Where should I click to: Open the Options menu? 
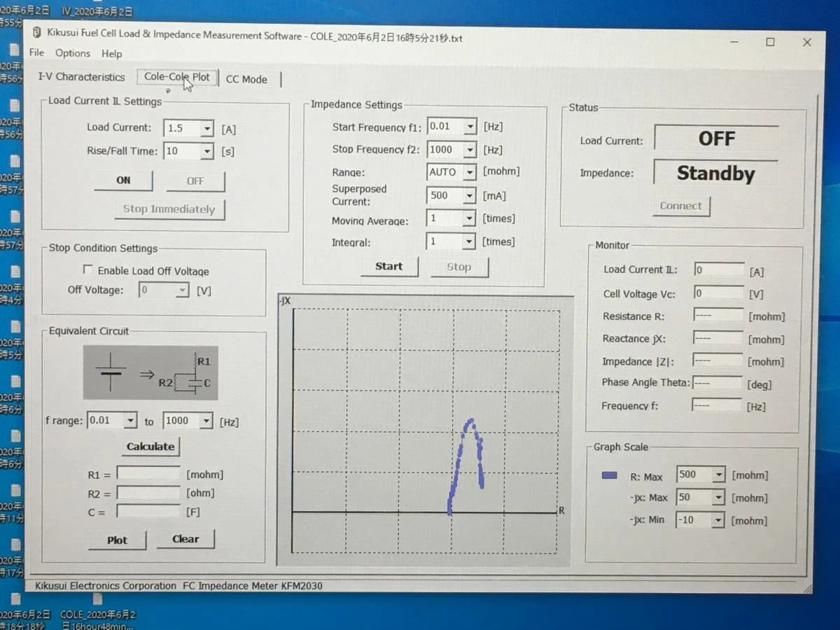(x=72, y=53)
